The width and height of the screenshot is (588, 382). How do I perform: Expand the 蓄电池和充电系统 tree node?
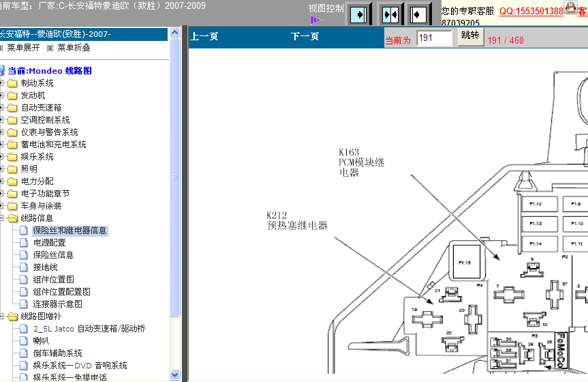(1, 145)
